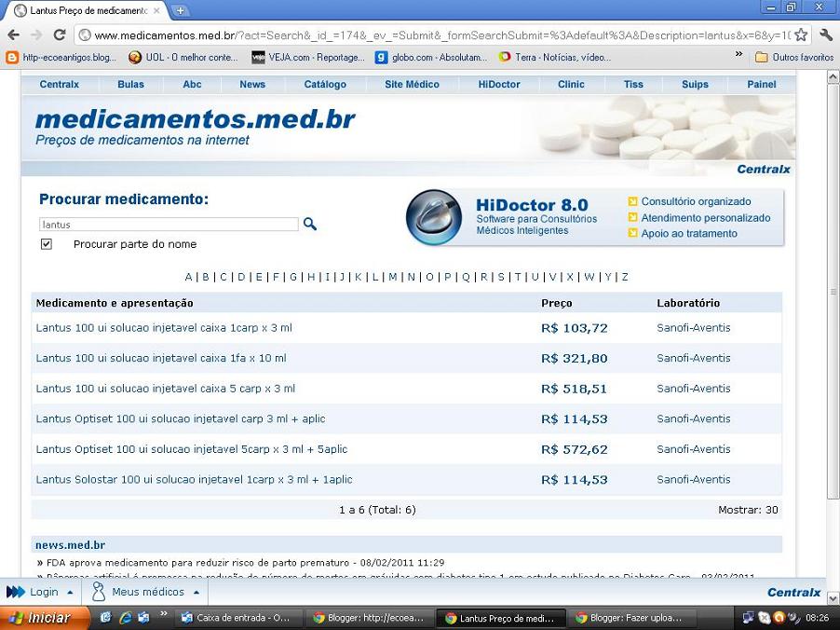This screenshot has height=630, width=840.
Task: Expand the quick launch overflow chevron
Action: (x=163, y=613)
